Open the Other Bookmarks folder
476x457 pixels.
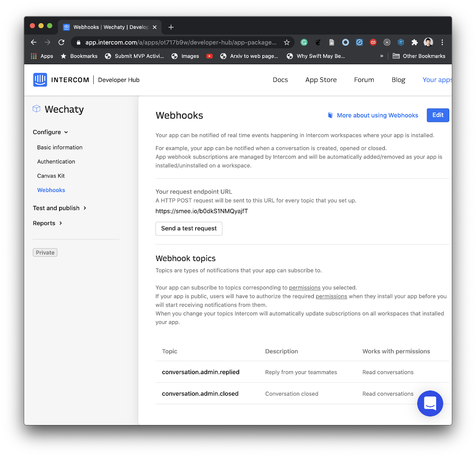click(x=419, y=56)
